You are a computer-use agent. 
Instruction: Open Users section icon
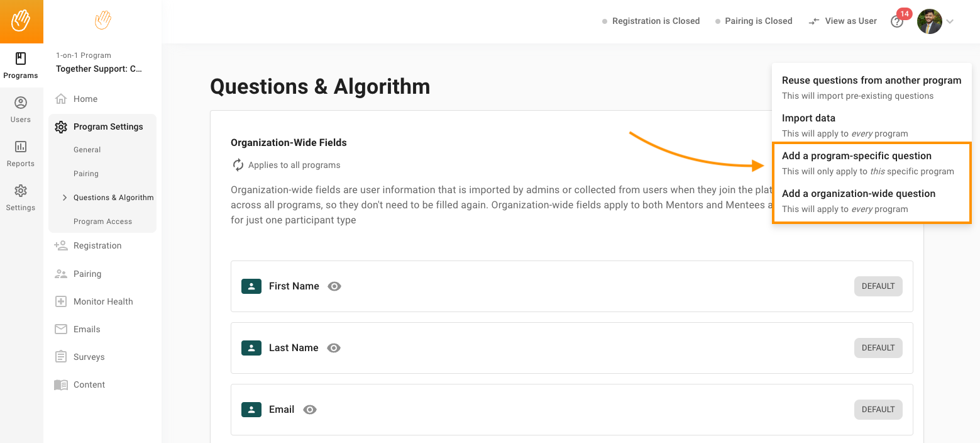coord(21,103)
